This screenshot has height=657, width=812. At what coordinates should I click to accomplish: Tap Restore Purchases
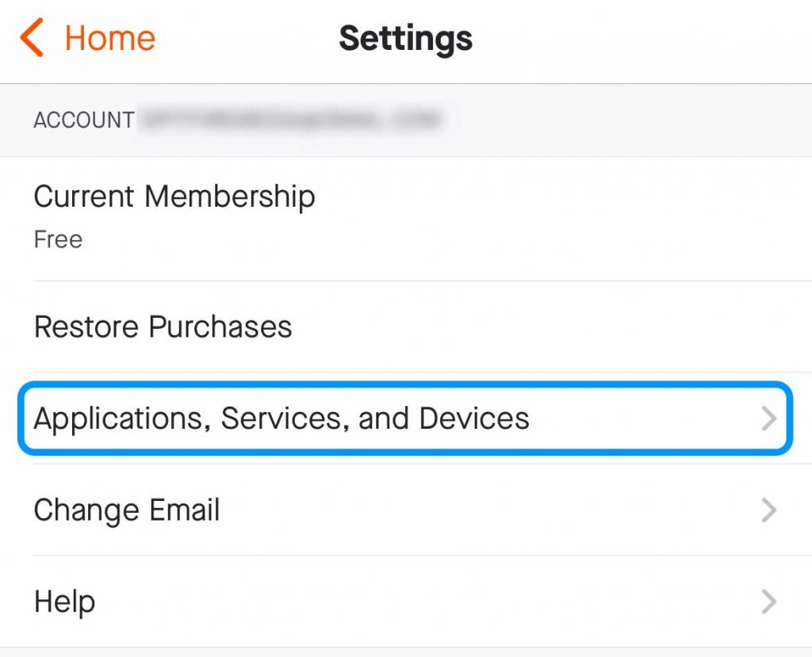point(163,327)
